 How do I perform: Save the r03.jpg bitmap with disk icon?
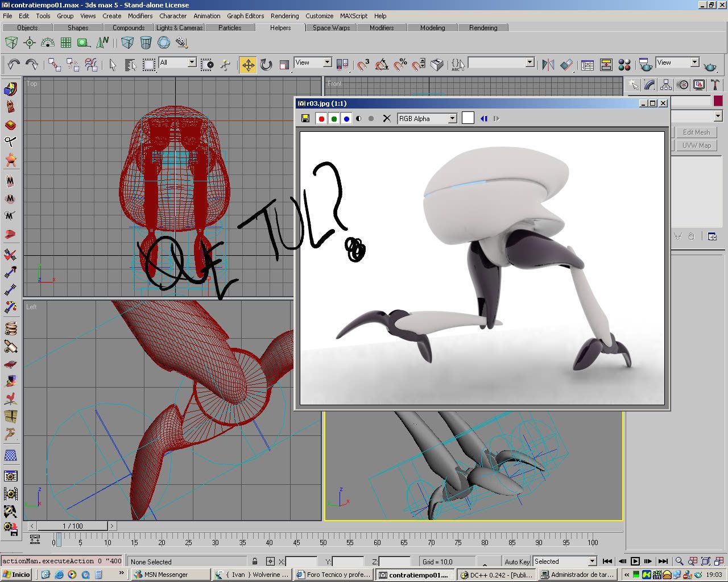(305, 118)
